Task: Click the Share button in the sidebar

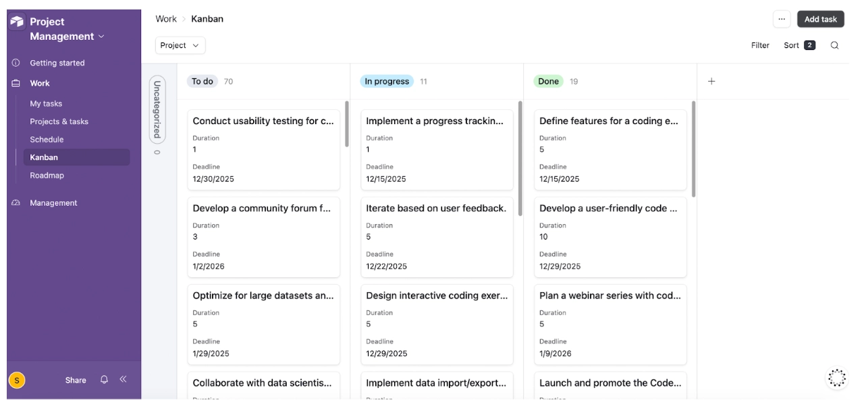Action: click(76, 380)
